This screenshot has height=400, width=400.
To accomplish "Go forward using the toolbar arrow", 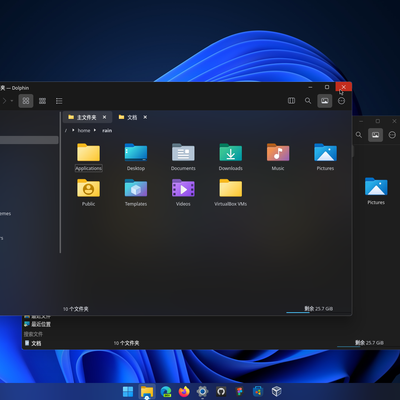I will [4, 101].
